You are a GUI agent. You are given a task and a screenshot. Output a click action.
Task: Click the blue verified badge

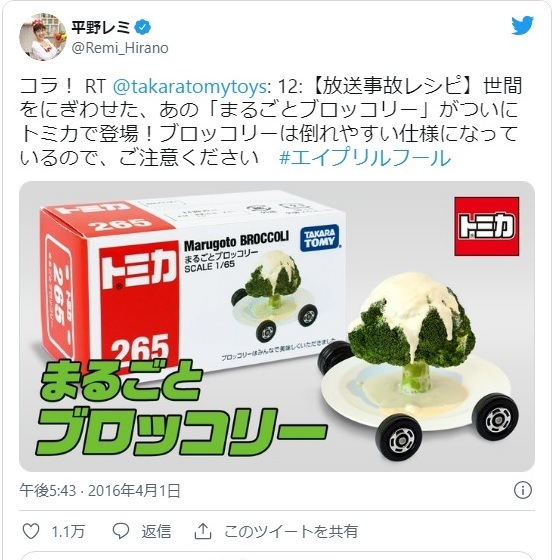(x=143, y=28)
